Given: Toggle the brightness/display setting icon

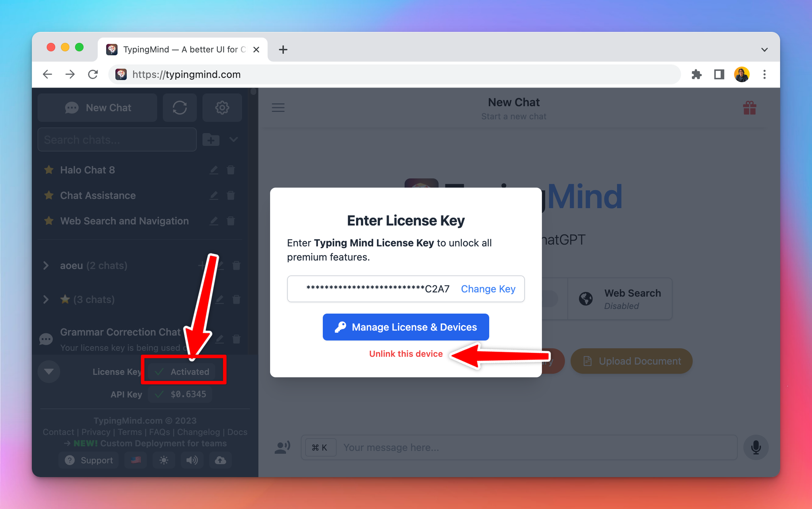Looking at the screenshot, I should point(163,460).
